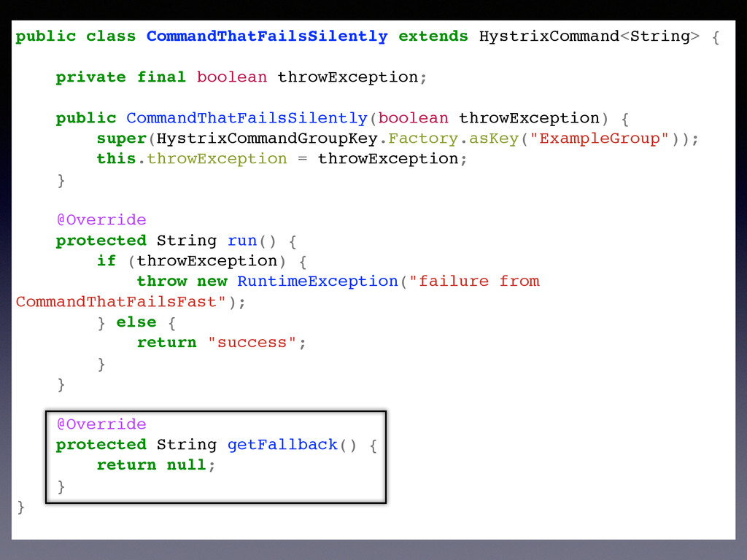Click the @Override annotation above getFallback()

101,424
